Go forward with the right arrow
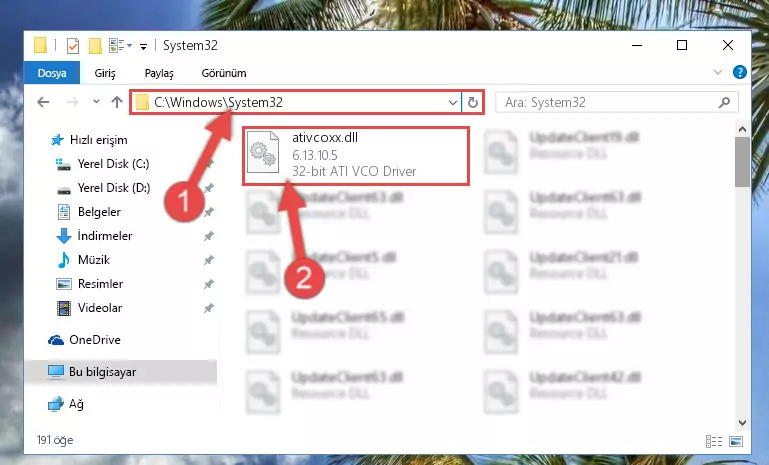Screen dimensions: 769x465 coord(72,102)
